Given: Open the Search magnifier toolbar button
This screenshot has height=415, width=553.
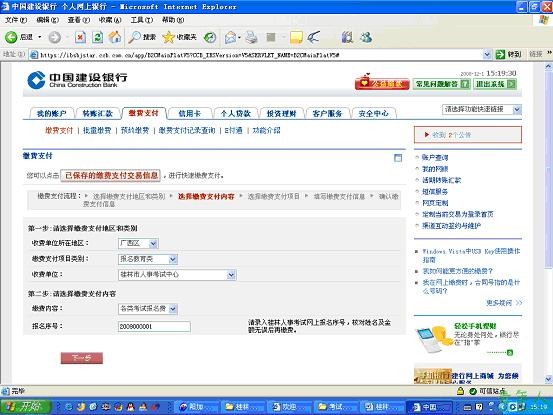Looking at the screenshot, I should [142, 37].
